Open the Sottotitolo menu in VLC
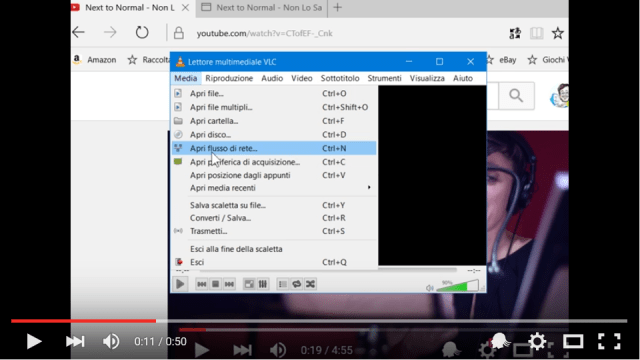Screen dimensions: 640x360 coord(340,78)
